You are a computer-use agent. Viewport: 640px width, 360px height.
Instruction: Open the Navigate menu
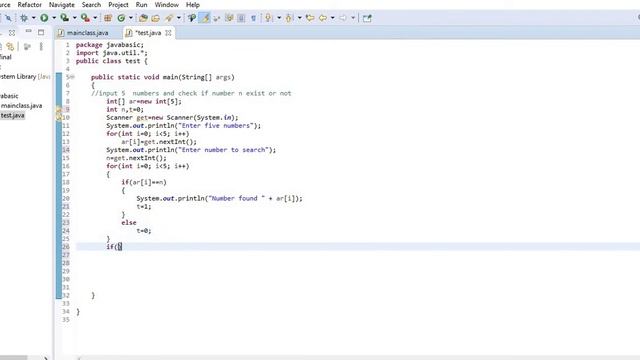[x=62, y=5]
